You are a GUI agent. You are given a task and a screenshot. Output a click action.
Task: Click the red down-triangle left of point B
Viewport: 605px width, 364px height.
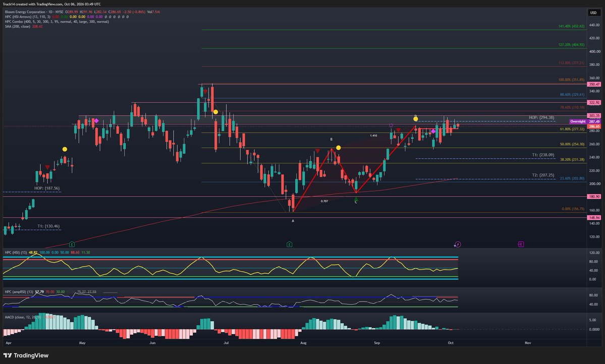coord(317,151)
